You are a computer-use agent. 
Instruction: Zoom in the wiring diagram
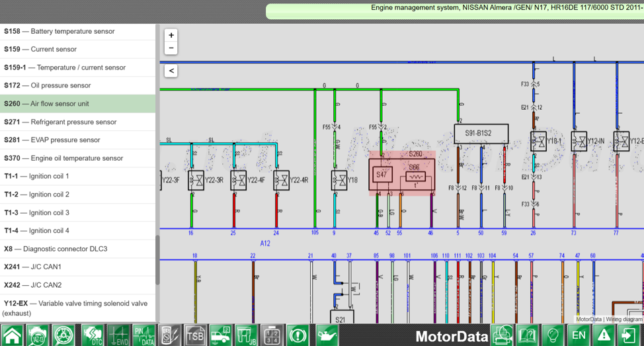click(171, 35)
